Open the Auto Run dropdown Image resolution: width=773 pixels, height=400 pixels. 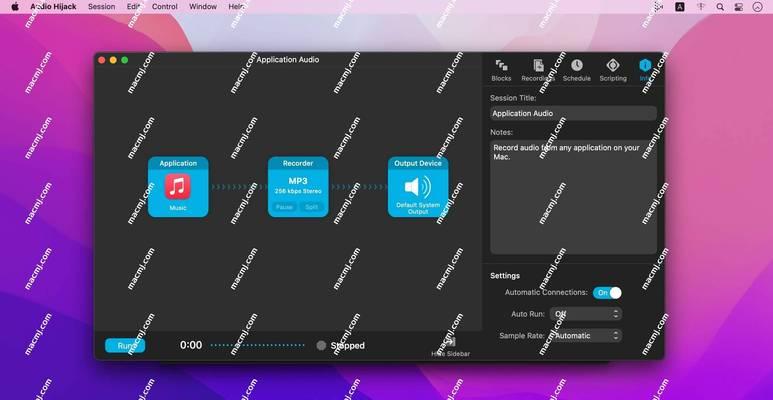[586, 314]
